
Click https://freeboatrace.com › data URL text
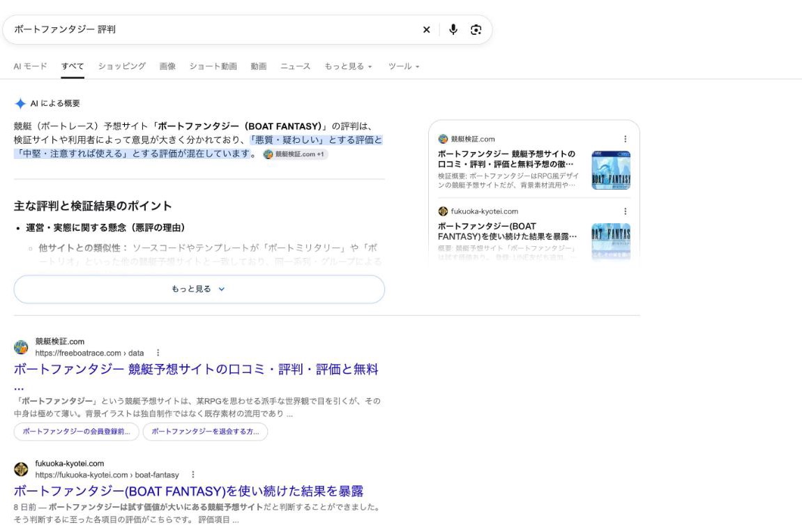(x=89, y=353)
